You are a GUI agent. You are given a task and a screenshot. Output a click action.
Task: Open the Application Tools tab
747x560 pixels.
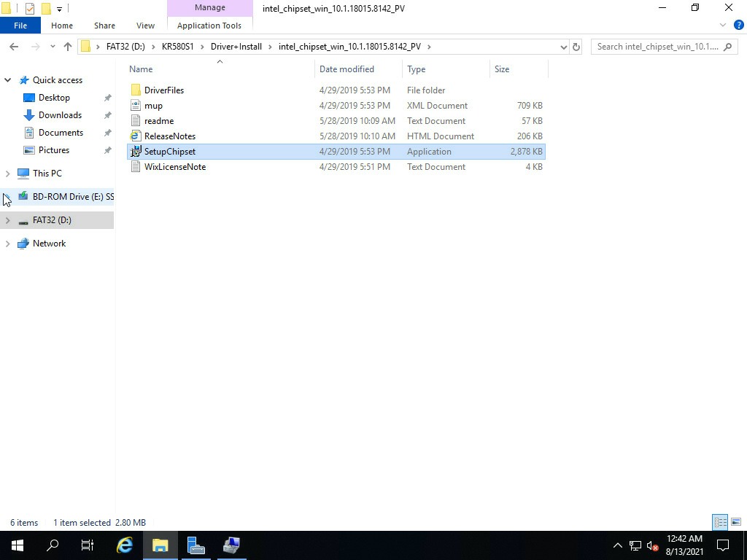coord(209,26)
